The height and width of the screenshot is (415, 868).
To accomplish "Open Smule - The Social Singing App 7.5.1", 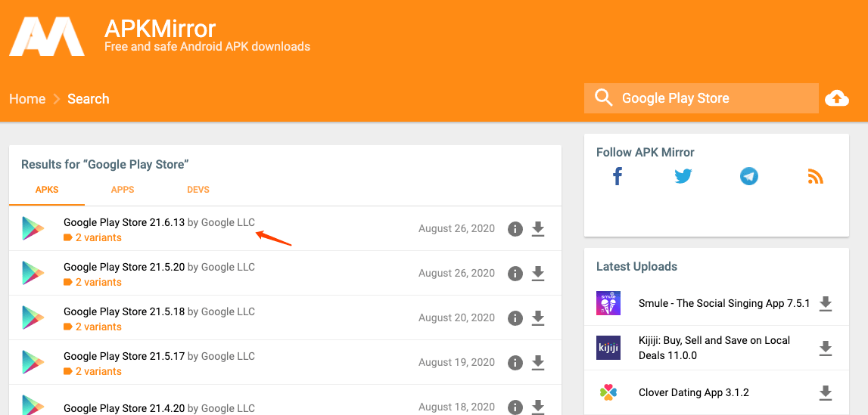I will coord(724,303).
